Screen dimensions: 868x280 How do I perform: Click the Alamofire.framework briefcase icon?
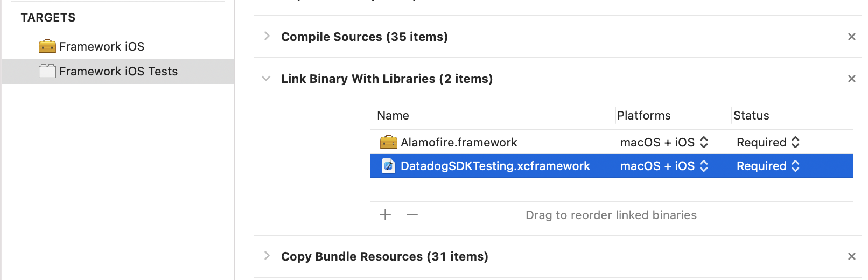(x=388, y=142)
